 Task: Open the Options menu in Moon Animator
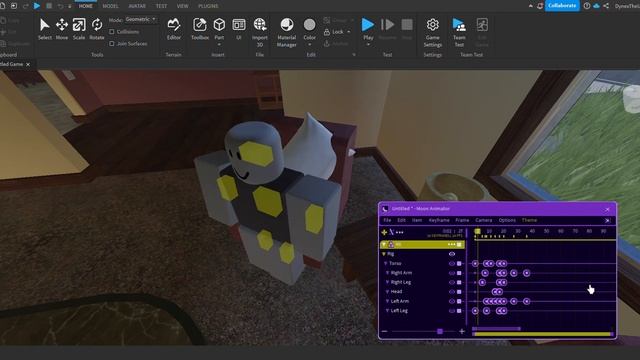click(x=507, y=220)
